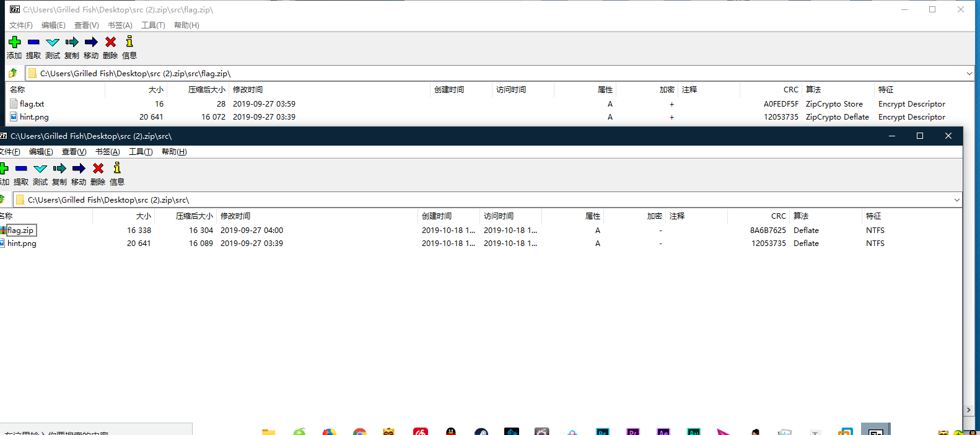Click Test (测试) icon in the flag.zip window
Image resolution: width=980 pixels, height=435 pixels.
click(53, 42)
